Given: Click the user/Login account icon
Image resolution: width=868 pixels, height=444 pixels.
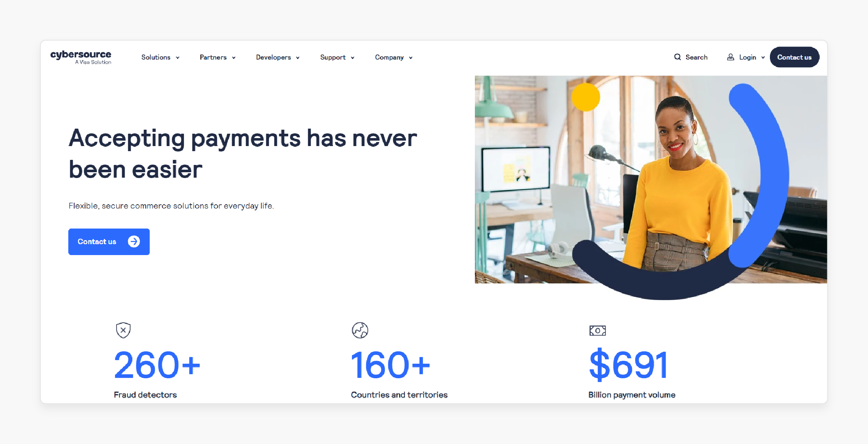Looking at the screenshot, I should click(730, 57).
